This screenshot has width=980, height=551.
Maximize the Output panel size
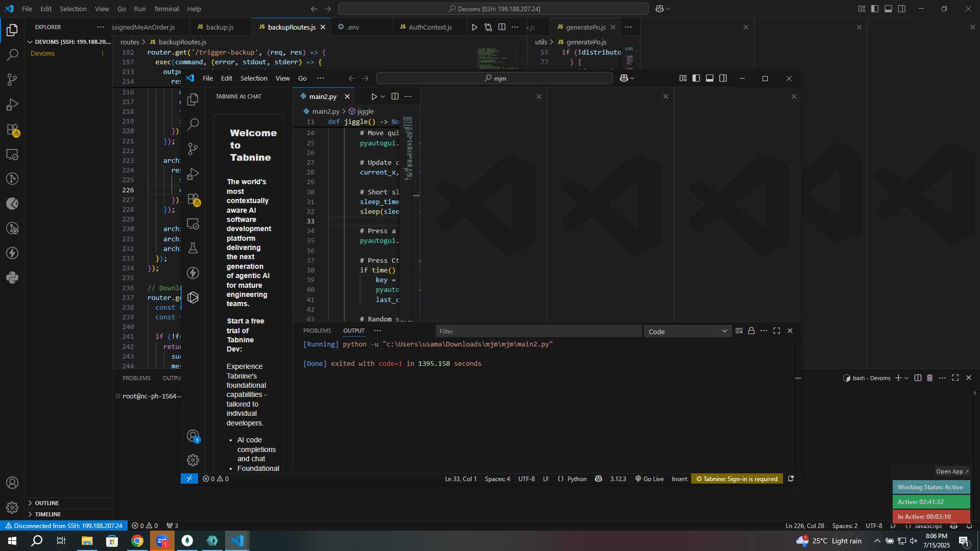click(776, 331)
